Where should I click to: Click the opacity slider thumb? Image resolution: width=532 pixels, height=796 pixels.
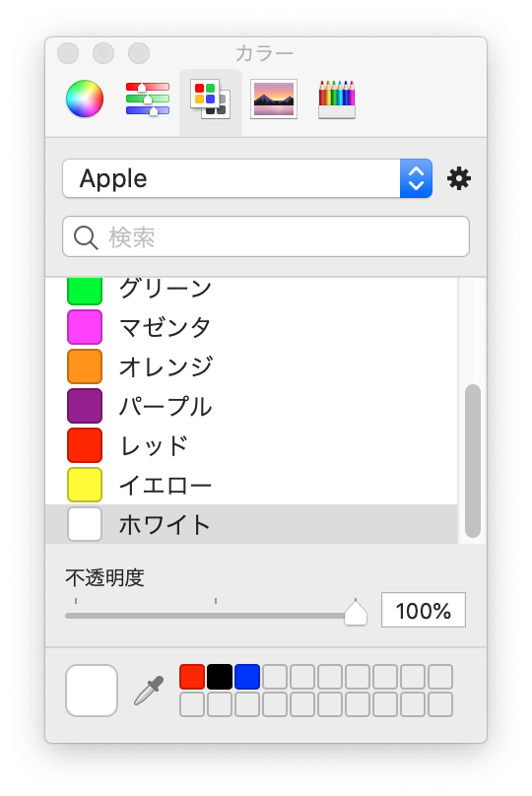(356, 612)
